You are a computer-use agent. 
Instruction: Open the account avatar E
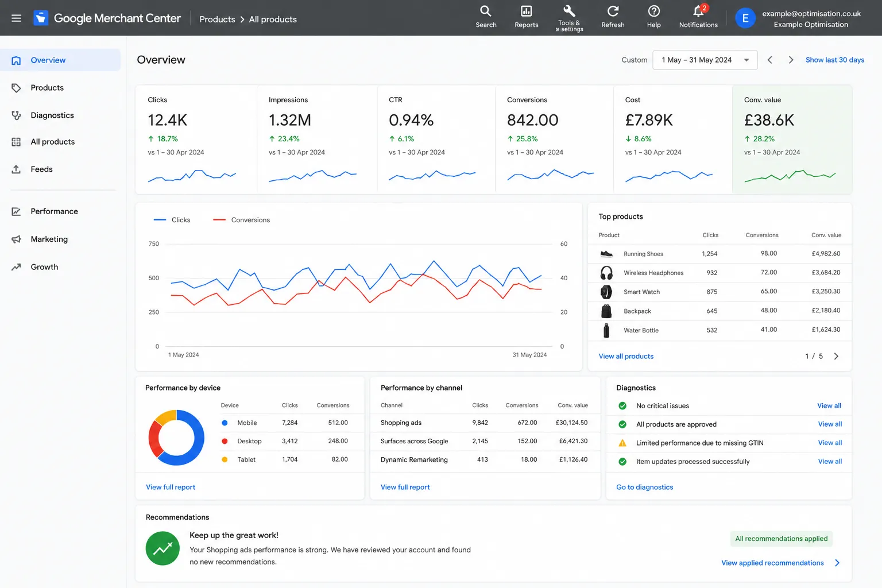[x=745, y=18]
